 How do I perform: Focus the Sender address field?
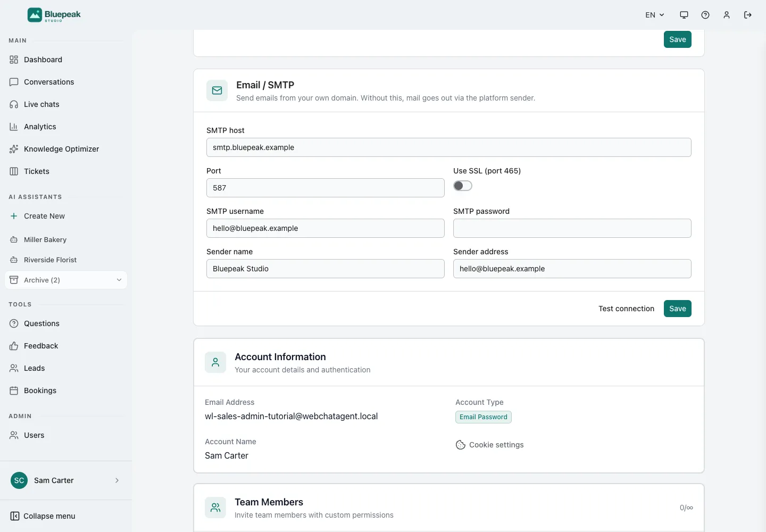pos(572,269)
